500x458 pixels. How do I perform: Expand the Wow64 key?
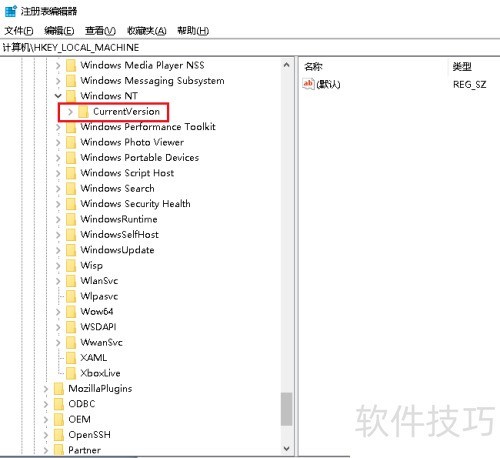58,312
